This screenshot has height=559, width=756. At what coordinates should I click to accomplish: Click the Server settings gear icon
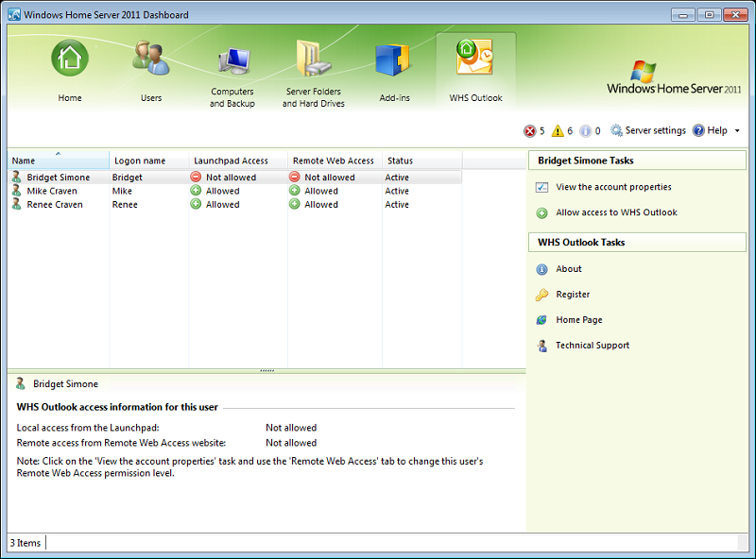point(616,130)
